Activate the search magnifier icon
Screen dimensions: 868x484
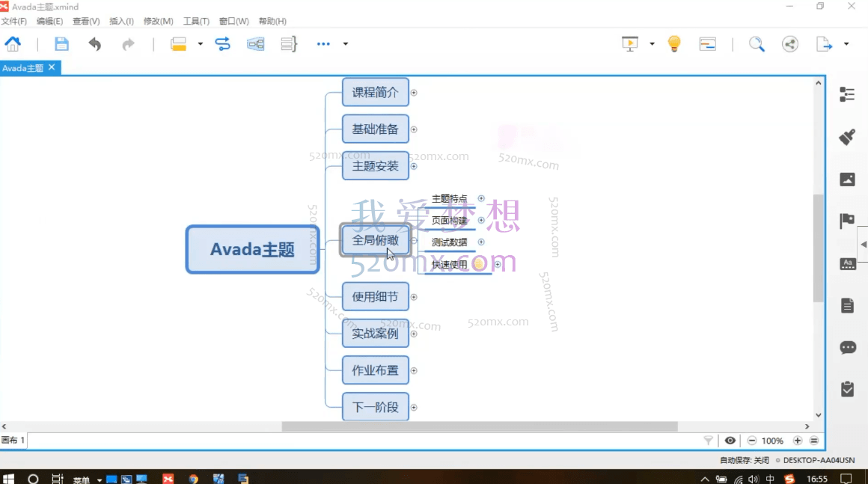[757, 43]
